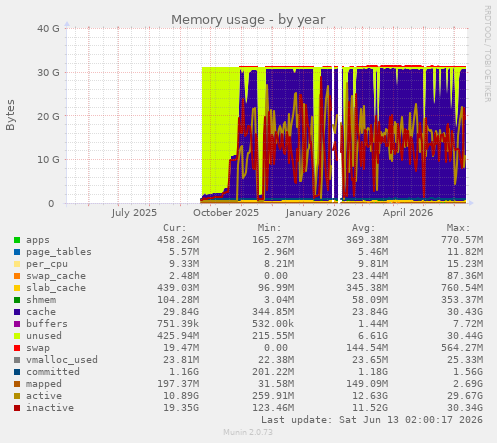Screen dimensions: 497x443
Task: Click the '10 G' axis label
Action: (48, 160)
